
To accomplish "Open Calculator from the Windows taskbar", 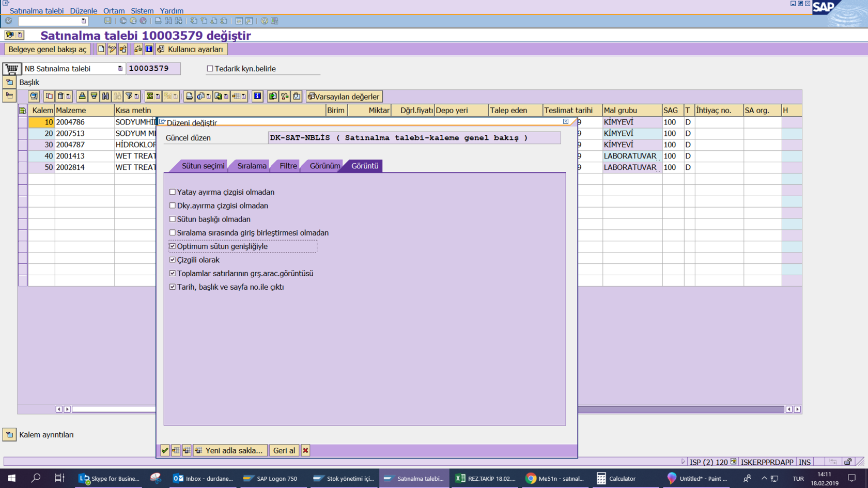I will click(616, 479).
